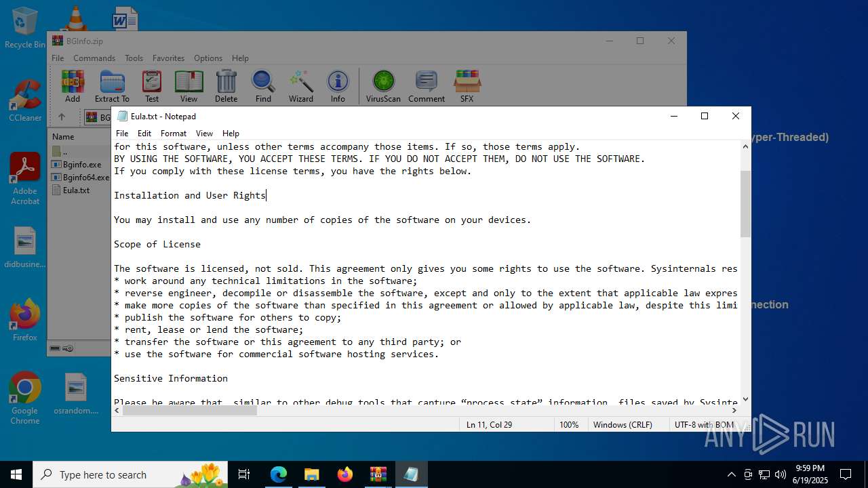Viewport: 868px width, 488px height.
Task: Open Notepad File menu
Action: [x=122, y=134]
